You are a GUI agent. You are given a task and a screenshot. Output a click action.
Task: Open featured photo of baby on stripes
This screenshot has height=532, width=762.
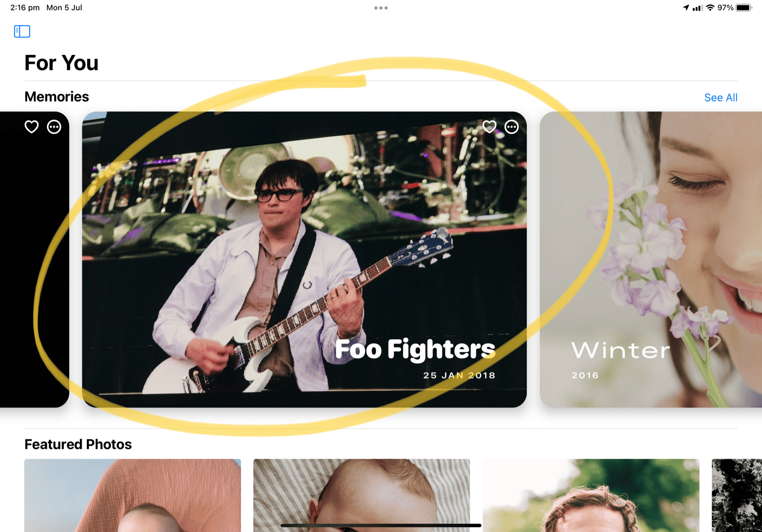point(362,495)
